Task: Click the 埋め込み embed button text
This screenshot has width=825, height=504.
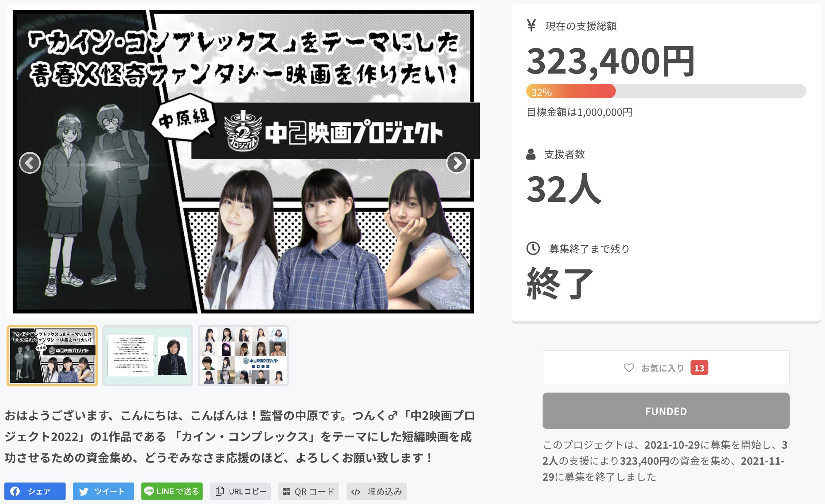Action: coord(384,492)
